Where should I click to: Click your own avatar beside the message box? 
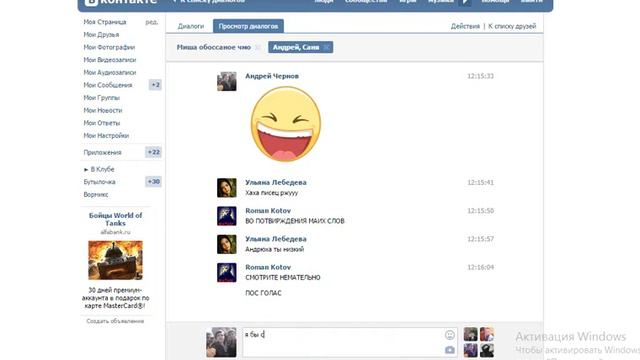[x=221, y=342]
